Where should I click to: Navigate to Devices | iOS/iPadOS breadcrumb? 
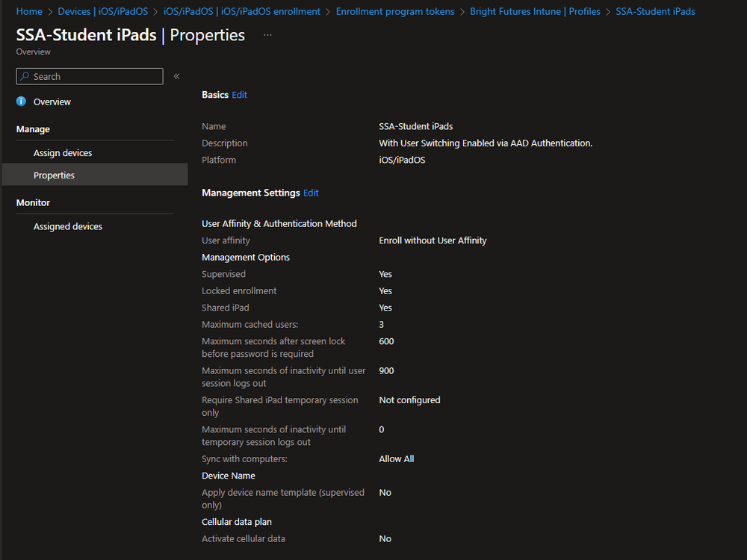[103, 11]
